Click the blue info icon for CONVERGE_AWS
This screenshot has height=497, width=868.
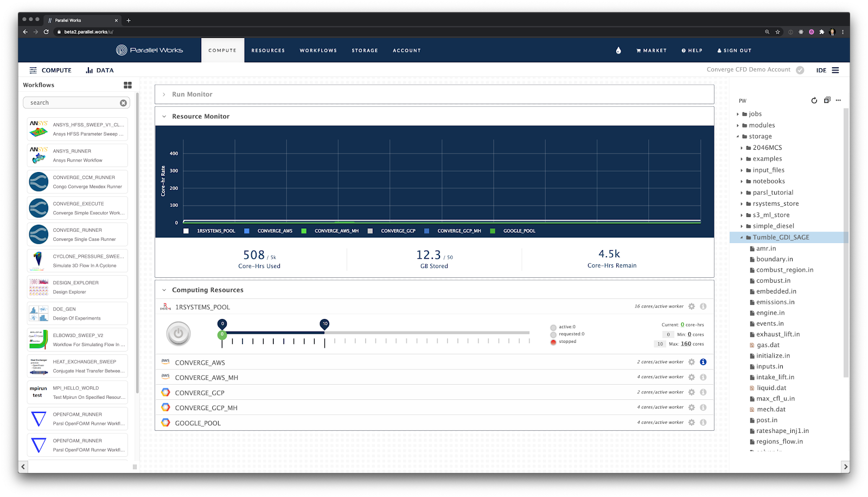pyautogui.click(x=703, y=362)
